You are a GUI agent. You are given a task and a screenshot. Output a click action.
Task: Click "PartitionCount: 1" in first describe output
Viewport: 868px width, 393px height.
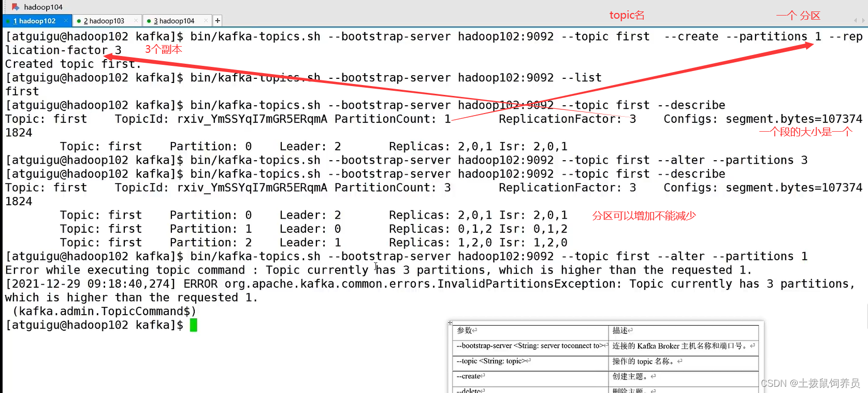393,119
